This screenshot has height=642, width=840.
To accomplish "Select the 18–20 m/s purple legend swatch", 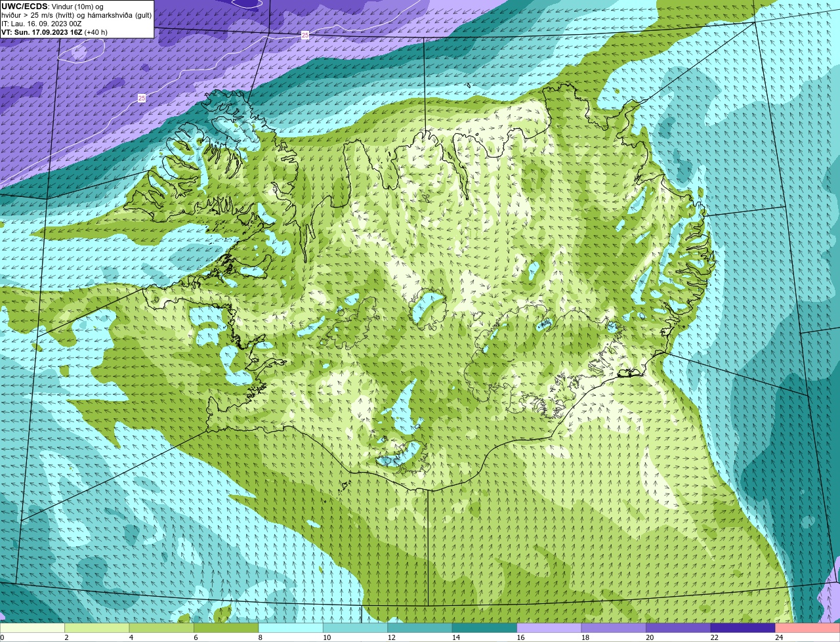I will 614,628.
